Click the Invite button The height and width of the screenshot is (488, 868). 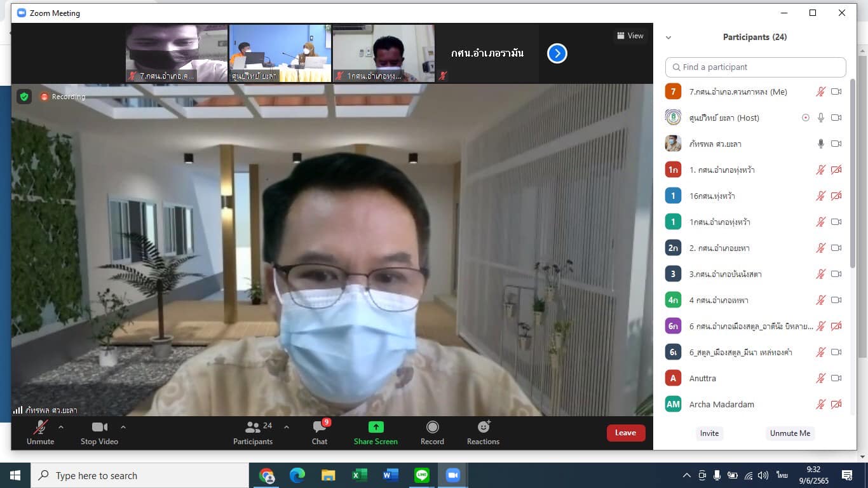[709, 433]
